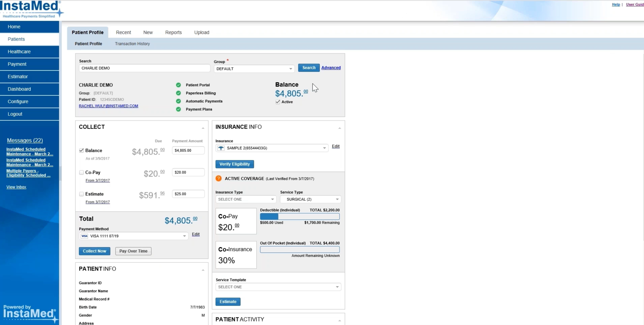The width and height of the screenshot is (644, 325).
Task: Open the Transaction History subtab
Action: coord(132,44)
